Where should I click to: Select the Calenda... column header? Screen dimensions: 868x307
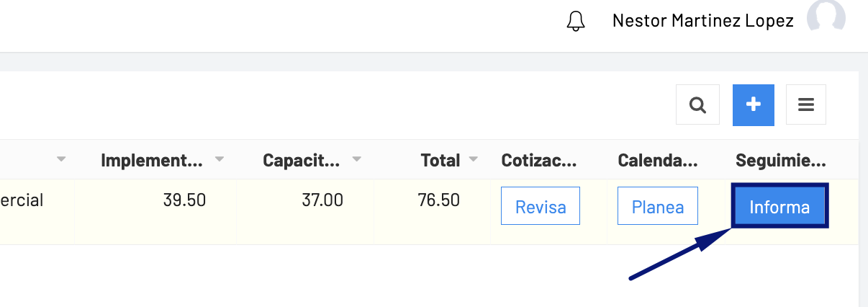(657, 160)
